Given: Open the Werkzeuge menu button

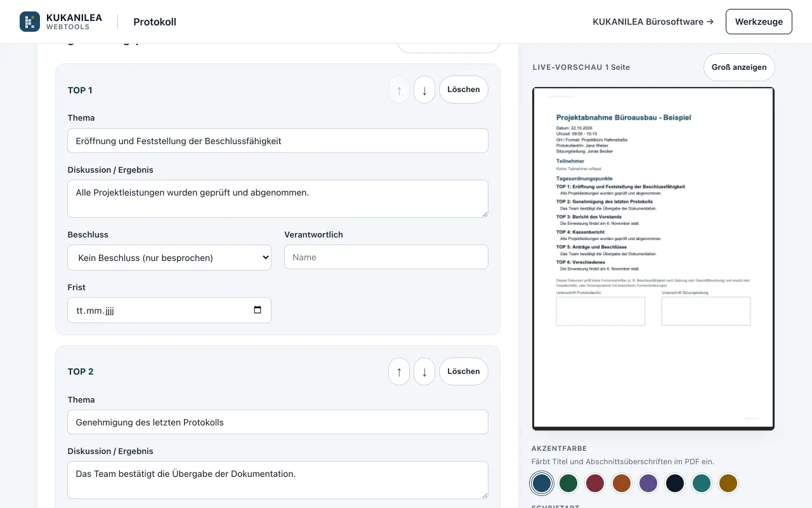Looking at the screenshot, I should pyautogui.click(x=759, y=22).
